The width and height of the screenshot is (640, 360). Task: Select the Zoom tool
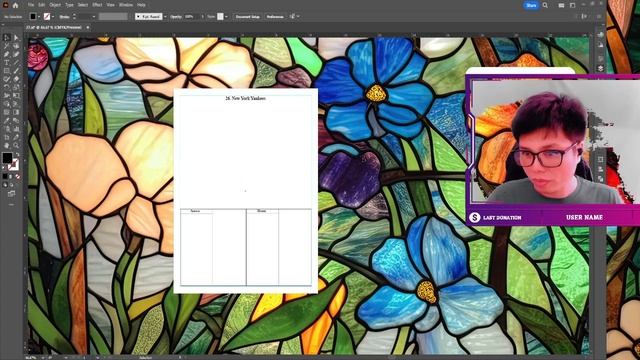(x=16, y=145)
